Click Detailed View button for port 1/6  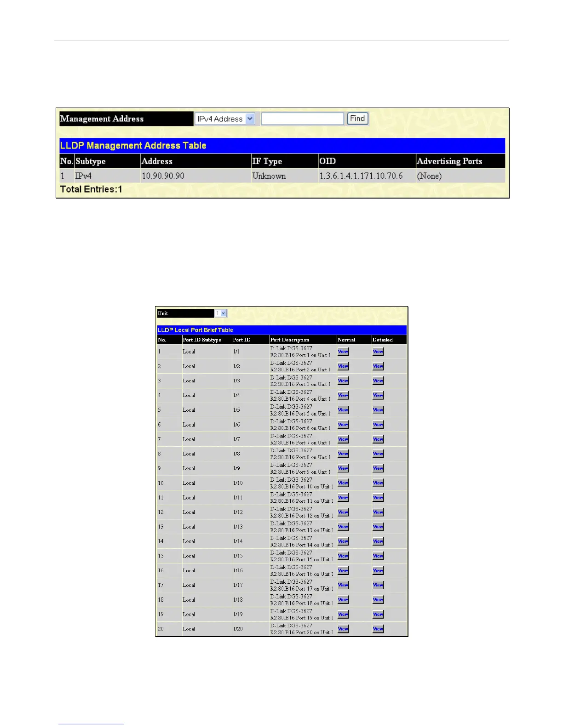coord(378,425)
